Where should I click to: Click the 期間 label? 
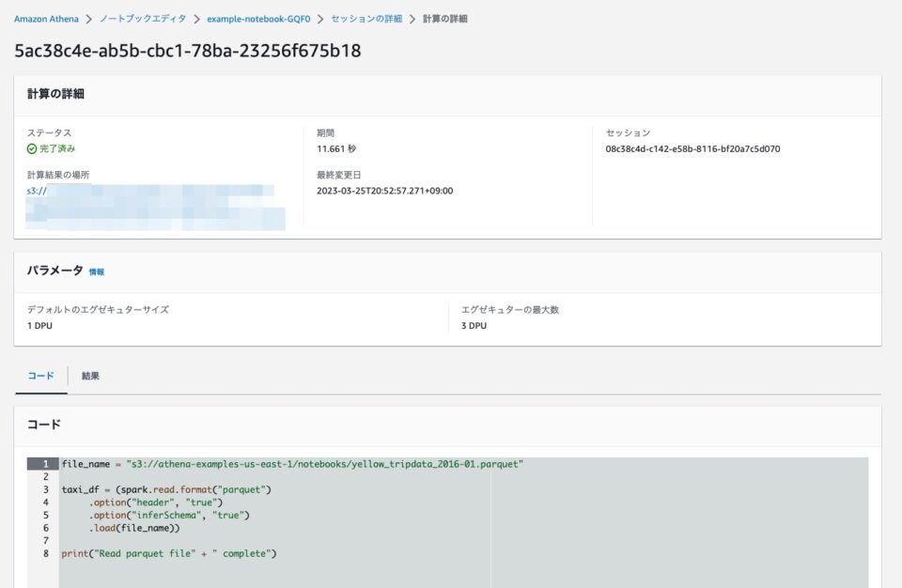326,132
